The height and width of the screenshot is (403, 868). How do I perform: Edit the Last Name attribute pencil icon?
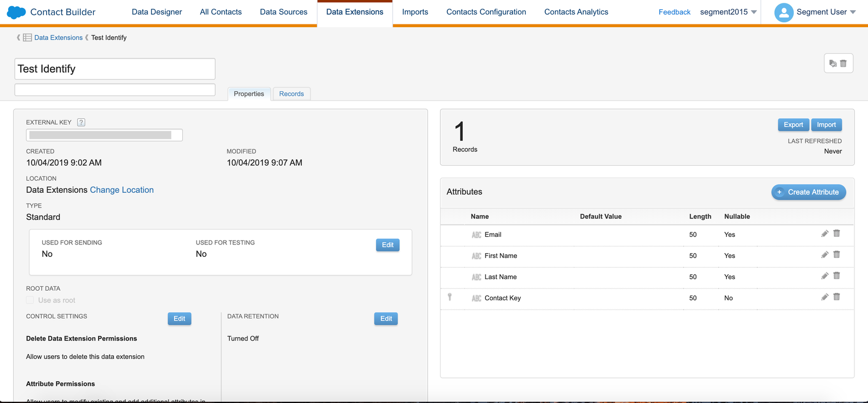point(825,276)
